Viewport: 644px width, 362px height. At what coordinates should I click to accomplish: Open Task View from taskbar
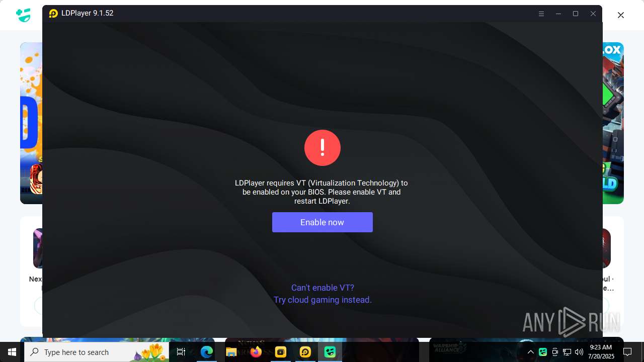pyautogui.click(x=181, y=352)
